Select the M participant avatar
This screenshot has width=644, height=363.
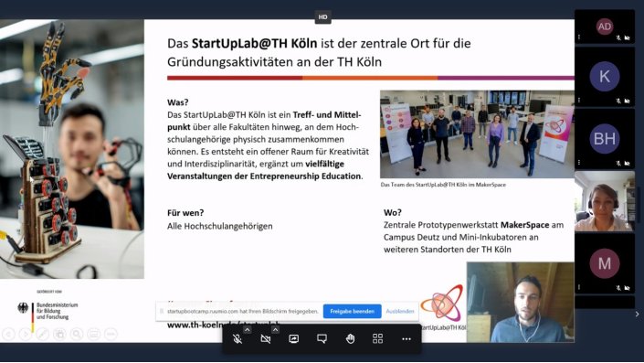click(605, 263)
